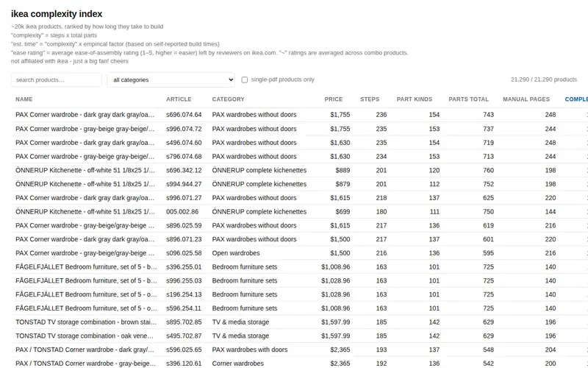Select article s196.254.13 cell
The height and width of the screenshot is (368, 588).
tap(184, 294)
